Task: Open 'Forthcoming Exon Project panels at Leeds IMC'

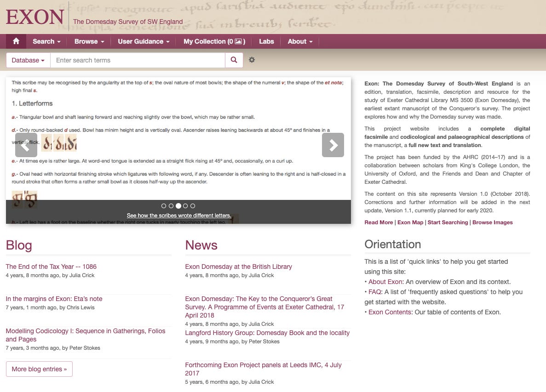Action: 263,369
